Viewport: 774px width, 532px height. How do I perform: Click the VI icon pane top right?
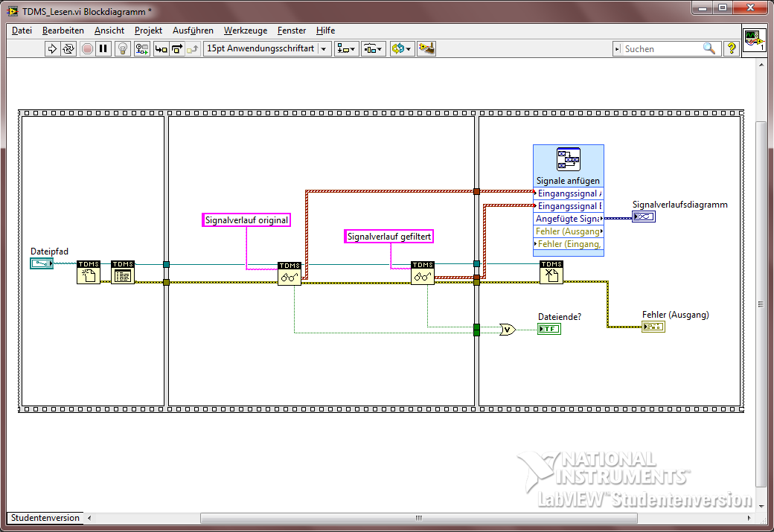[x=754, y=42]
